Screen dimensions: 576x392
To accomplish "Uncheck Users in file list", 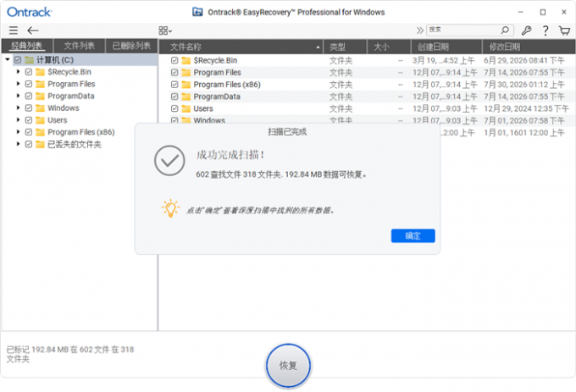I will [x=174, y=108].
